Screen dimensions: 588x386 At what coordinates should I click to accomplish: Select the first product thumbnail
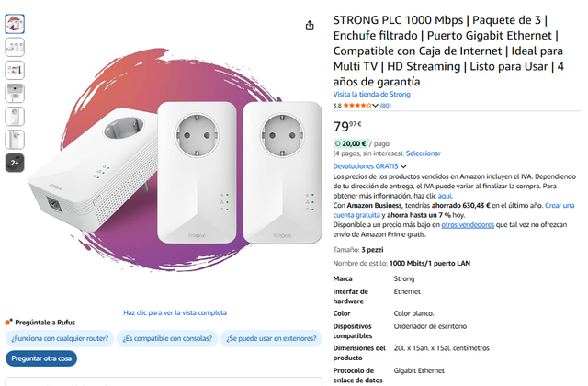(15, 23)
